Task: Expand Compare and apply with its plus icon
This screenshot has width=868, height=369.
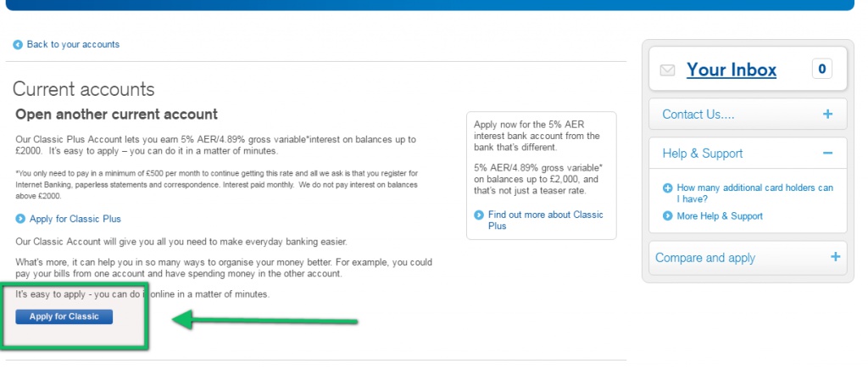Action: (x=835, y=257)
